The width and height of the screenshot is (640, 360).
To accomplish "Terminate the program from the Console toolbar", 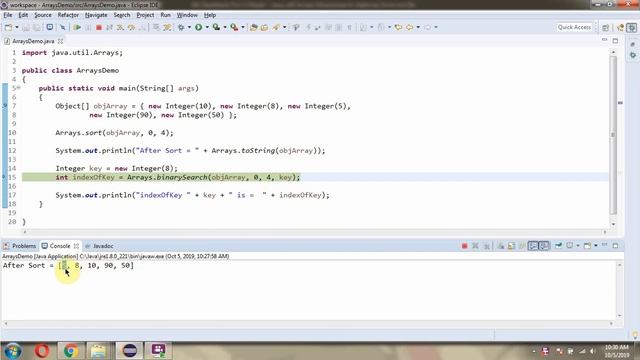I will [x=464, y=246].
